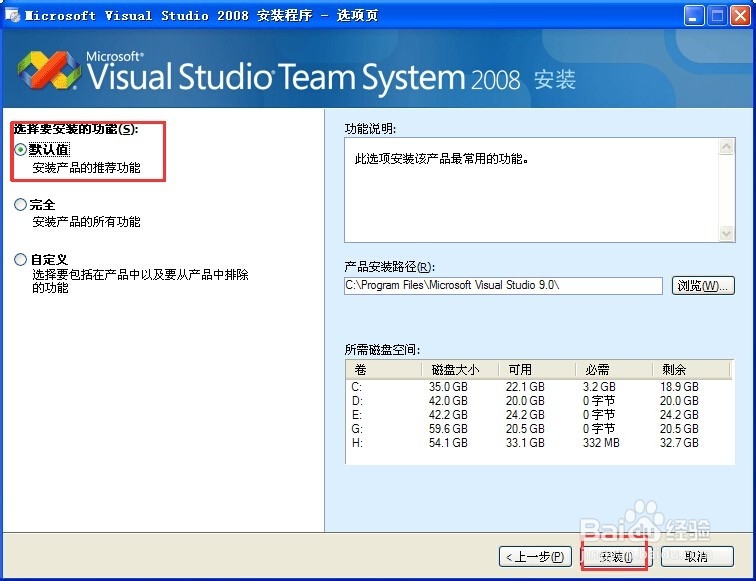The width and height of the screenshot is (756, 581).
Task: Click the installer icon in the title bar
Action: (x=13, y=15)
